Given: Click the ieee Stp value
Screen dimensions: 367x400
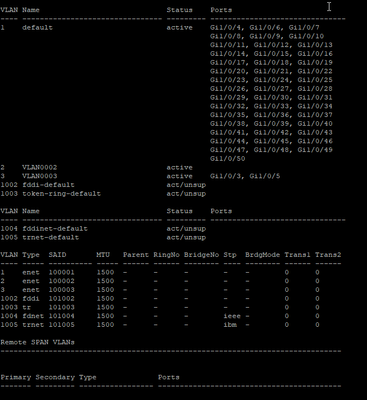Looking at the screenshot, I should point(232,316).
